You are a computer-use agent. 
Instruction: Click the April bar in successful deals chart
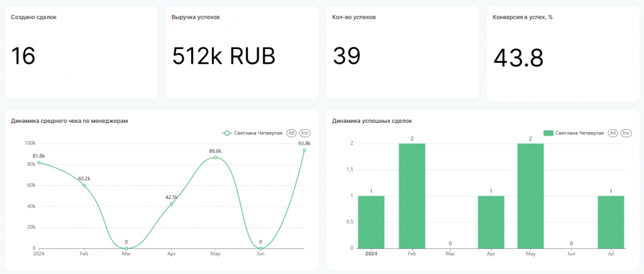click(491, 222)
